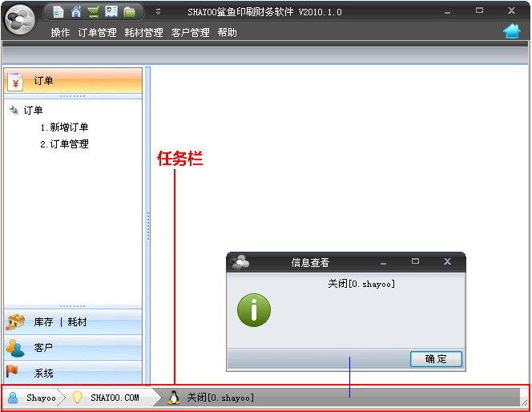Click SHAYOO.COM in the status bar
Image resolution: width=532 pixels, height=412 pixels.
pos(115,398)
